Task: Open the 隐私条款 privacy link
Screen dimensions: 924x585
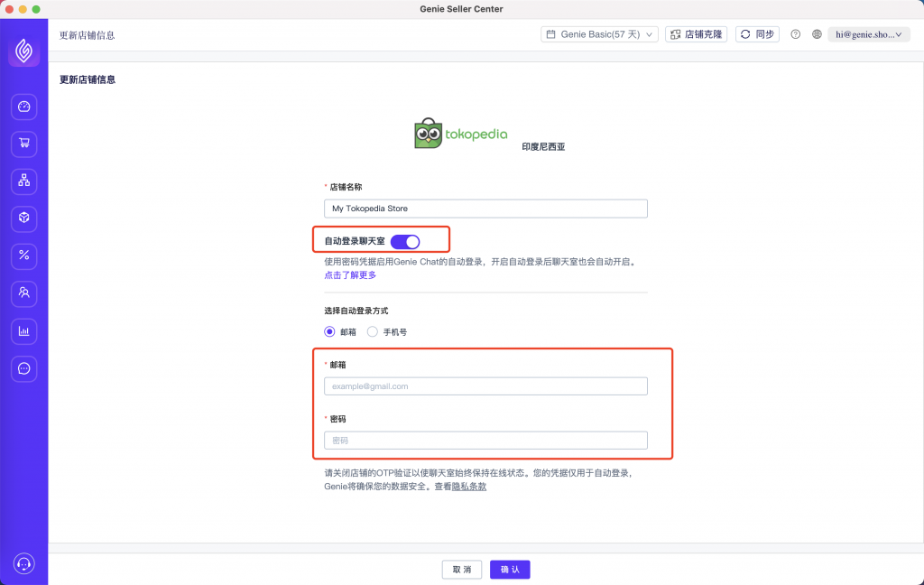Action: coord(469,487)
